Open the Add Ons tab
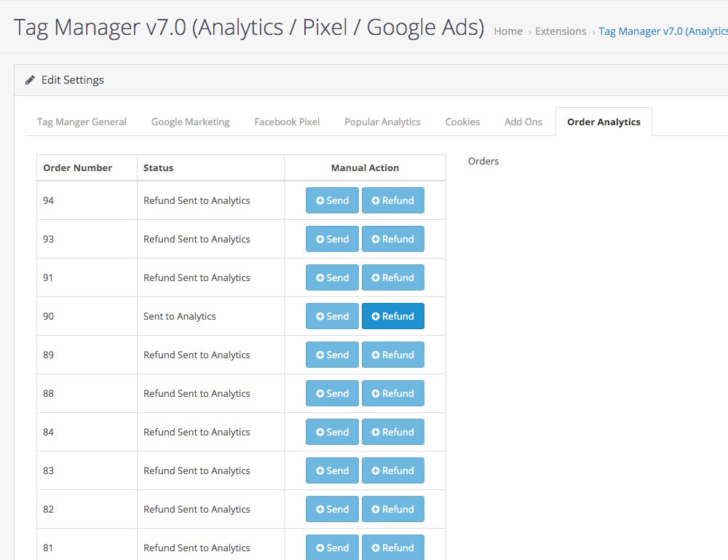 pyautogui.click(x=523, y=122)
